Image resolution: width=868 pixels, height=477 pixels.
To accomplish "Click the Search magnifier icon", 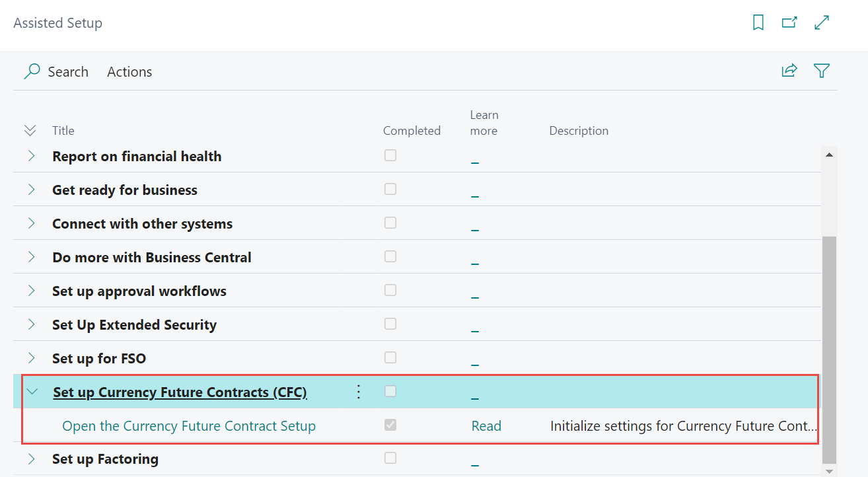I will click(32, 71).
